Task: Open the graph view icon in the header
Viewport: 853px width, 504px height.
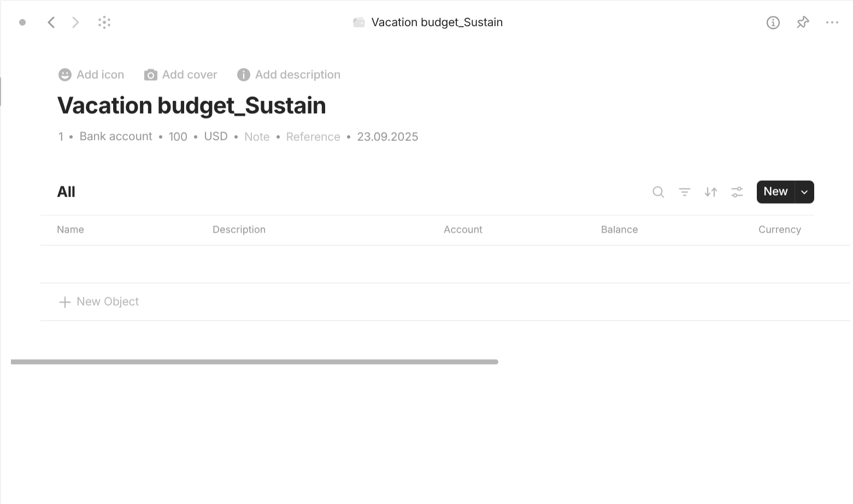Action: click(104, 22)
